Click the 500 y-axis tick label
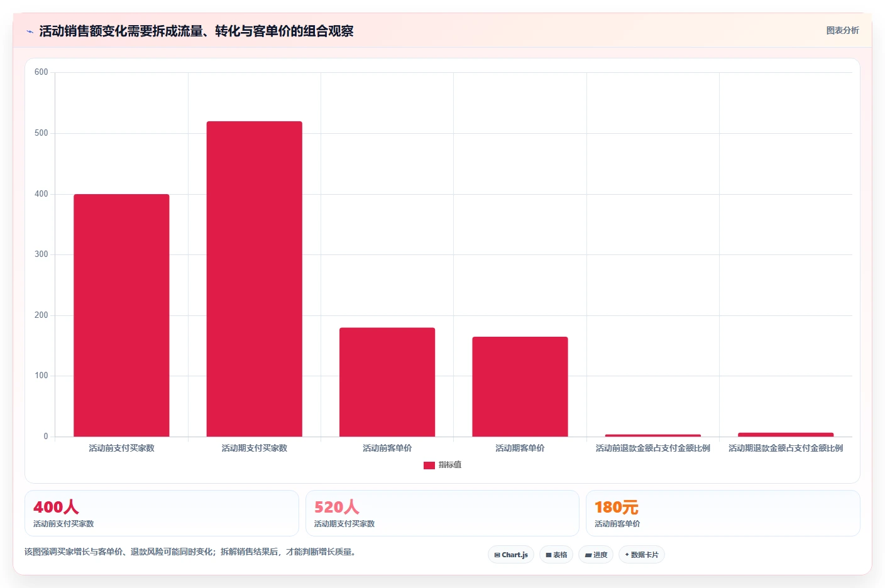The height and width of the screenshot is (588, 885). tap(41, 133)
